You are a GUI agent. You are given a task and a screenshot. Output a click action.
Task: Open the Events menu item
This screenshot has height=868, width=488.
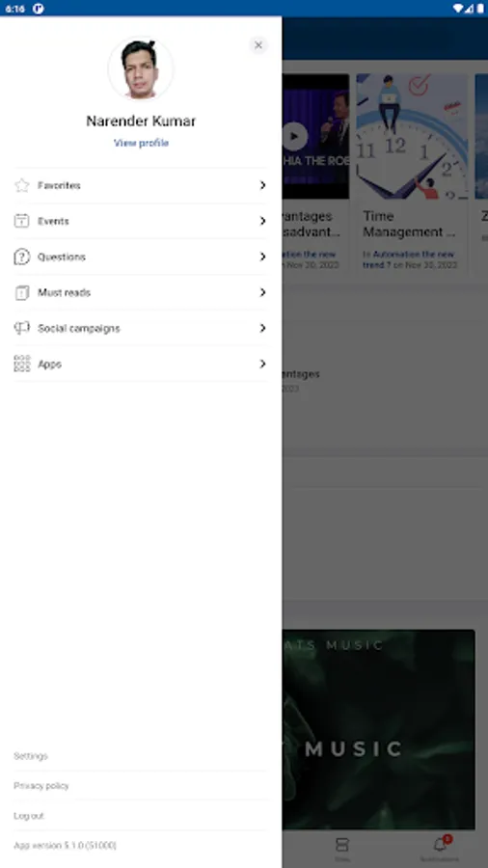point(141,221)
